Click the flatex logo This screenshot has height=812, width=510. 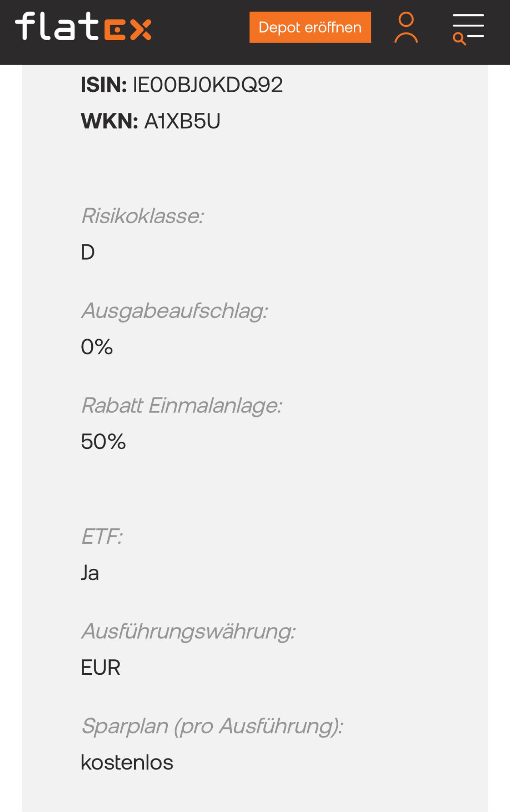click(x=83, y=26)
